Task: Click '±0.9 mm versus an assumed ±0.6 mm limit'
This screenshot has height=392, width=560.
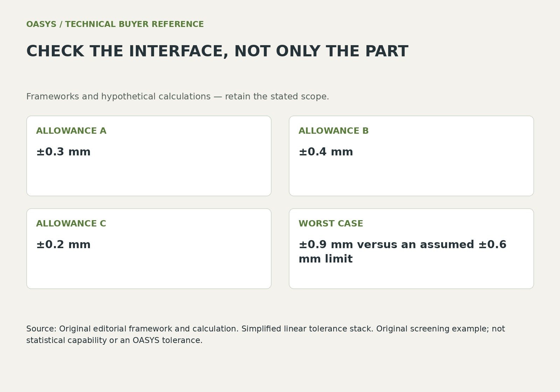Action: [x=402, y=252]
